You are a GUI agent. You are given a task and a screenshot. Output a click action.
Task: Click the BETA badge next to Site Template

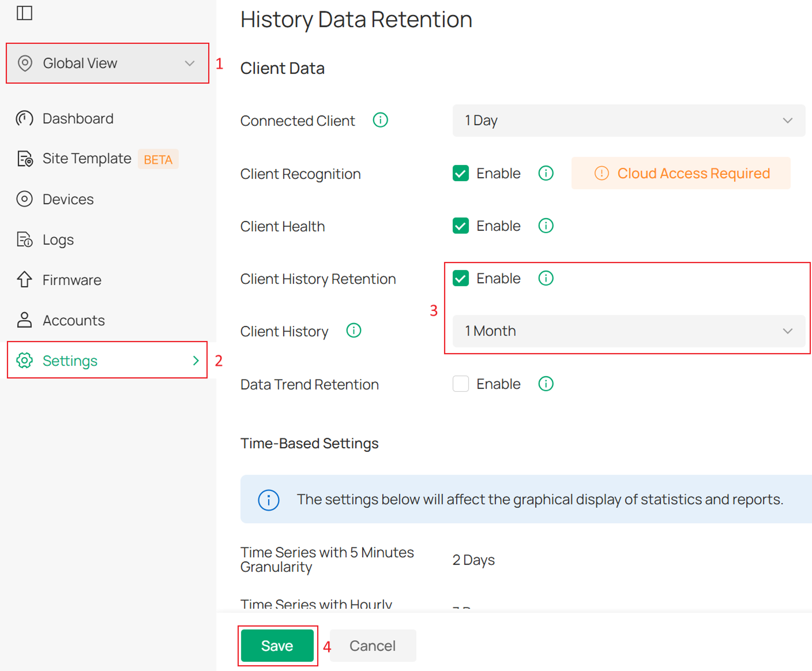158,159
